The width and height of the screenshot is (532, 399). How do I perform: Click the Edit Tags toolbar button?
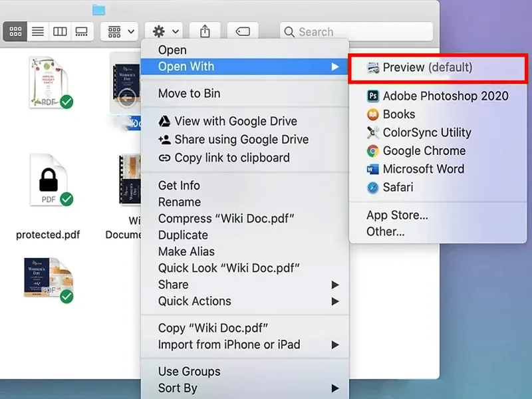(243, 31)
